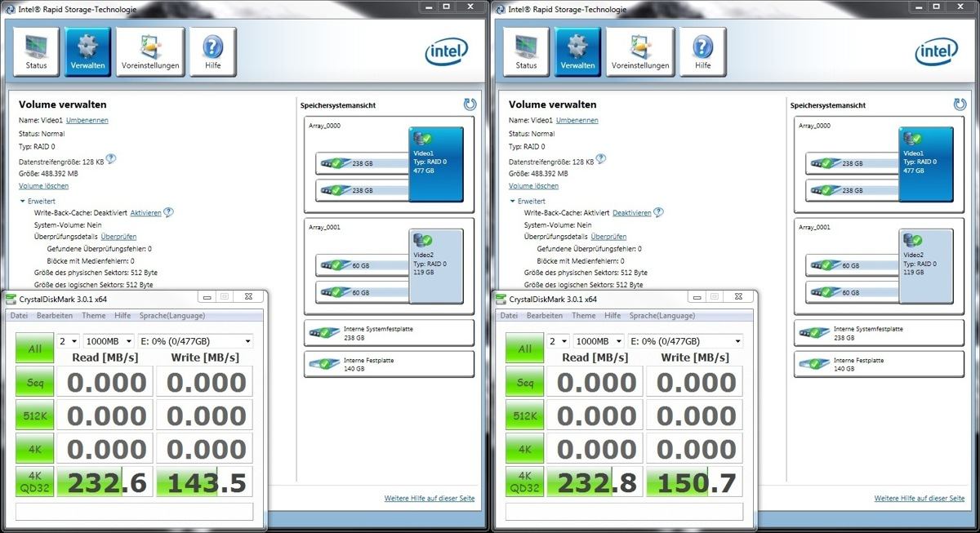The width and height of the screenshot is (980, 533).
Task: Open Weitere Hilfe auf dieser Seite, right window
Action: coord(920,498)
